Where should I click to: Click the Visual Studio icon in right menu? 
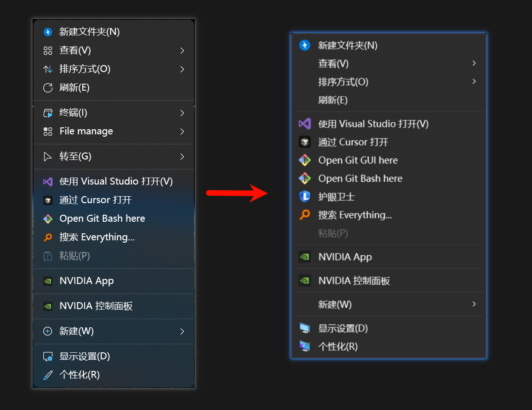pyautogui.click(x=305, y=124)
